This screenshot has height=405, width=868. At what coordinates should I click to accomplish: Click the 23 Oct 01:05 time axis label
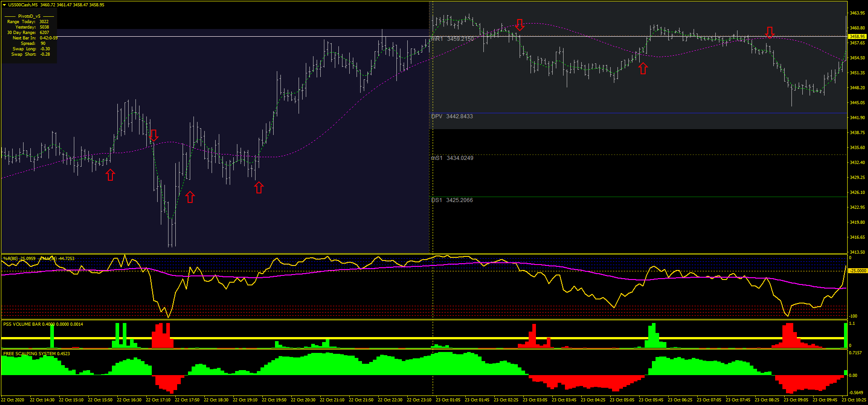point(448,400)
